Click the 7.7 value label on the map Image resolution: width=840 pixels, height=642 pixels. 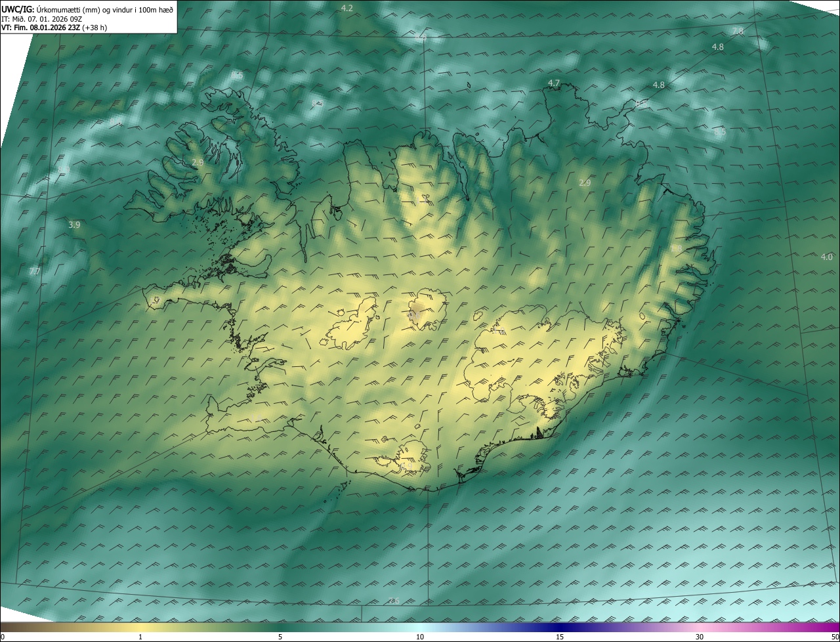(35, 271)
